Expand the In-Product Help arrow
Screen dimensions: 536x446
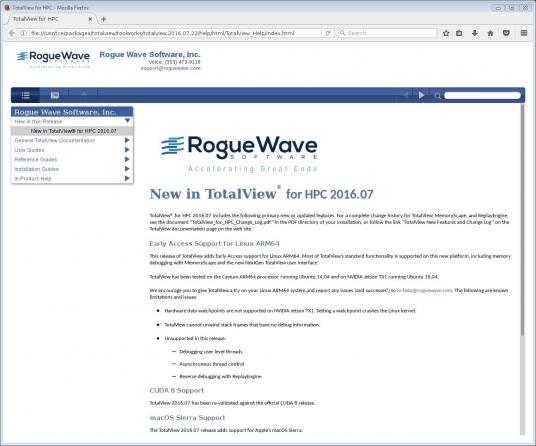pyautogui.click(x=127, y=178)
